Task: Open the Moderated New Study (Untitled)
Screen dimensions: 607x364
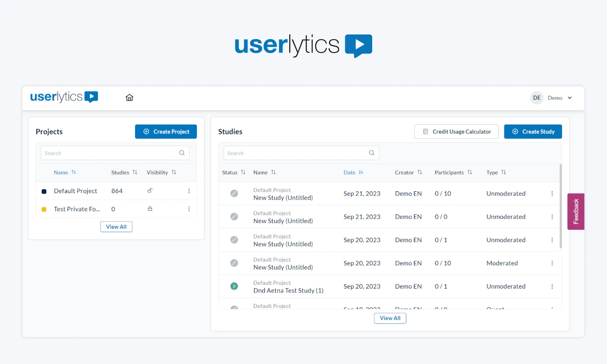Action: click(x=283, y=267)
